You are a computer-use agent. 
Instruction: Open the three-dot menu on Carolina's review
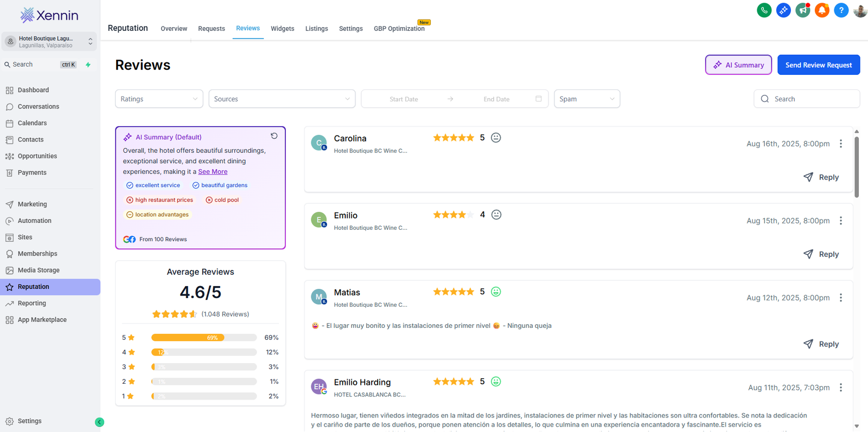[841, 144]
